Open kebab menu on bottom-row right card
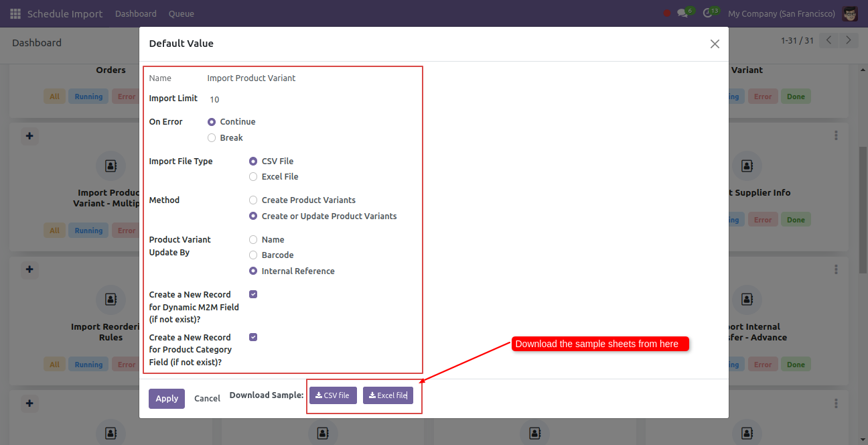This screenshot has height=445, width=868. [836, 404]
